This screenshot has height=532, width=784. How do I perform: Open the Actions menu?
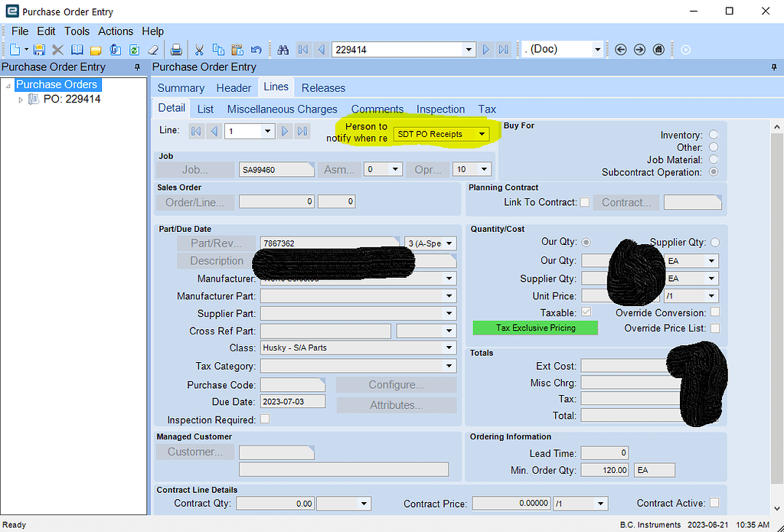pyautogui.click(x=116, y=31)
